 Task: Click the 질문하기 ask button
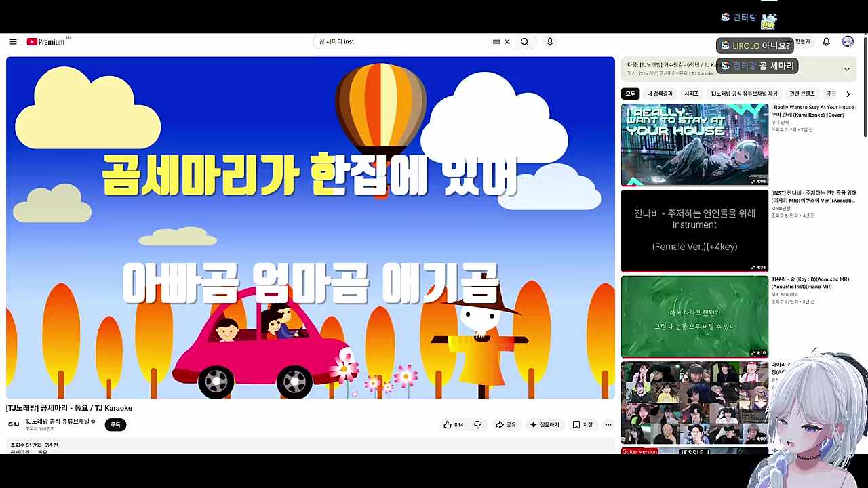coord(545,425)
